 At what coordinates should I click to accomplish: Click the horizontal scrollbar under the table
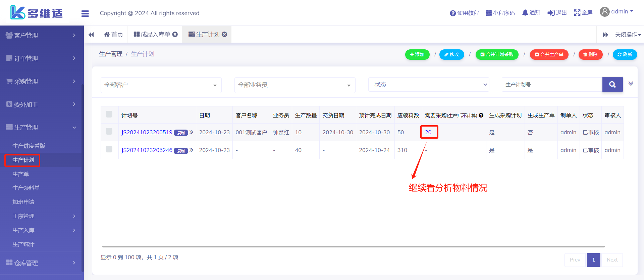353,246
